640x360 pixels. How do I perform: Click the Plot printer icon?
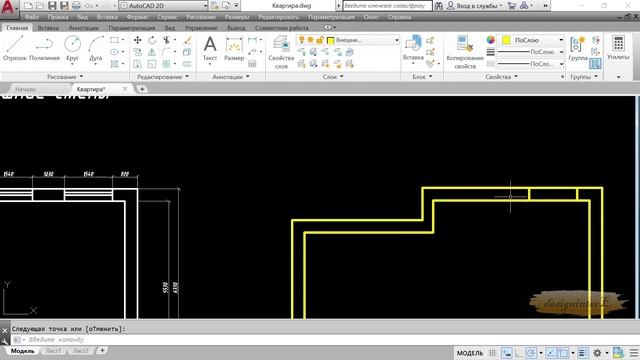(x=76, y=6)
